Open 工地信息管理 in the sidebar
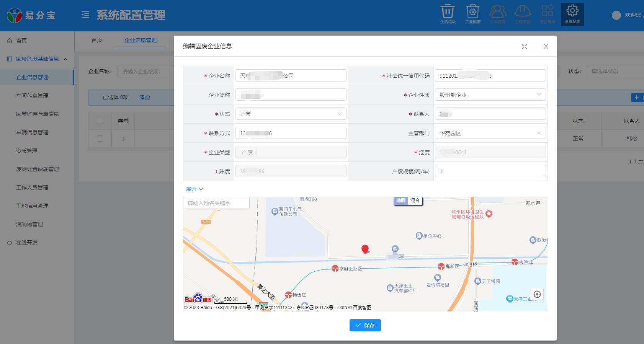This screenshot has height=344, width=644. coord(37,206)
